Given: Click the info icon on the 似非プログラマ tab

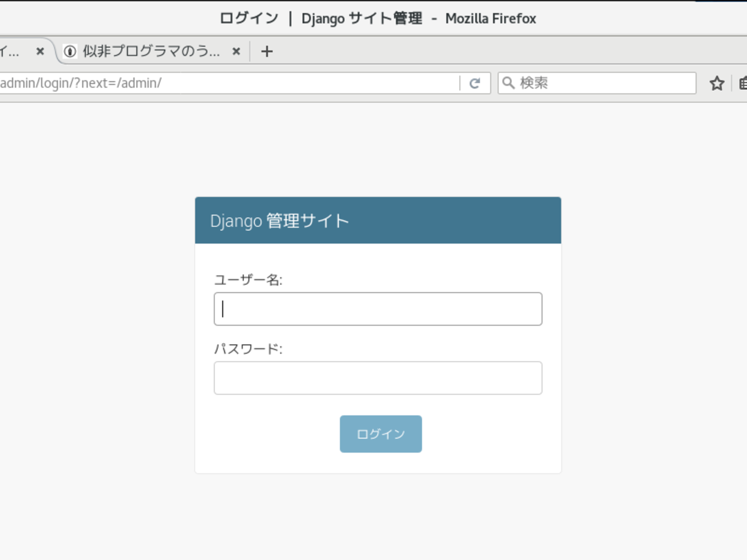Looking at the screenshot, I should click(70, 52).
